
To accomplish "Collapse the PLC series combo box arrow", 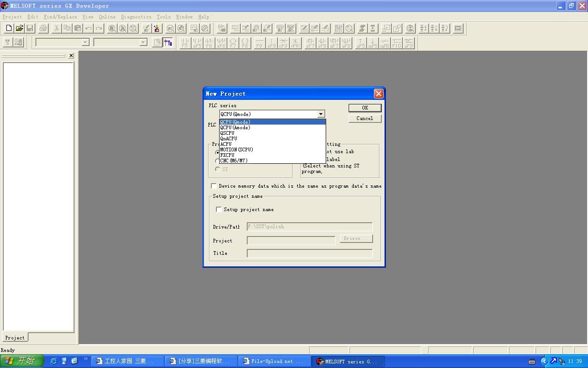I will 321,114.
